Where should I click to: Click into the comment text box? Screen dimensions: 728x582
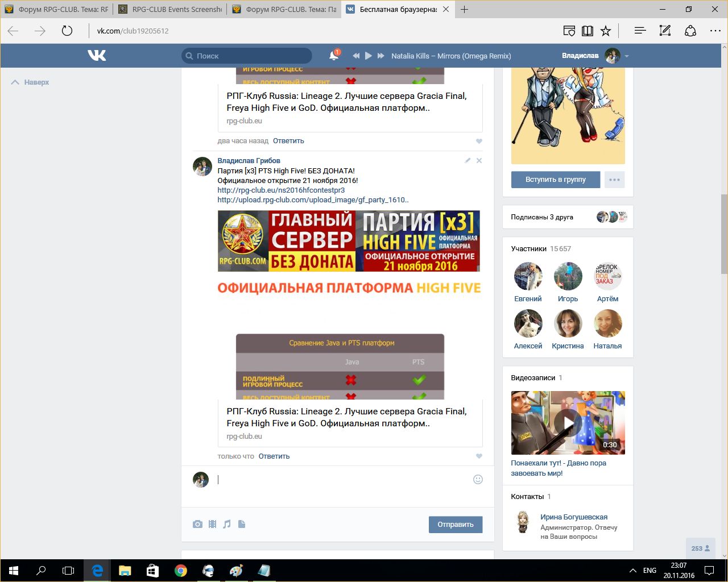click(x=341, y=480)
